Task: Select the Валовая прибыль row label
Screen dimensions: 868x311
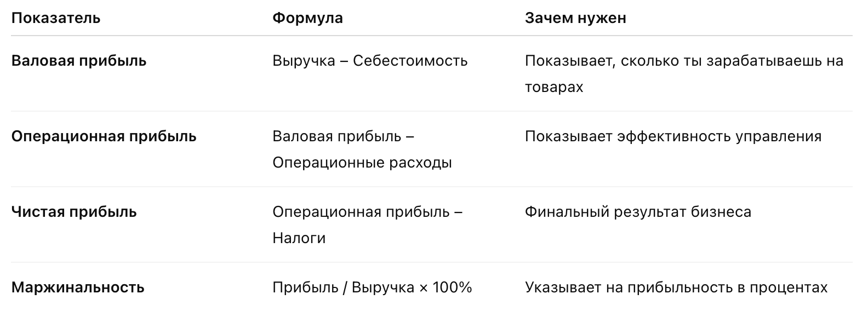Action: 79,61
